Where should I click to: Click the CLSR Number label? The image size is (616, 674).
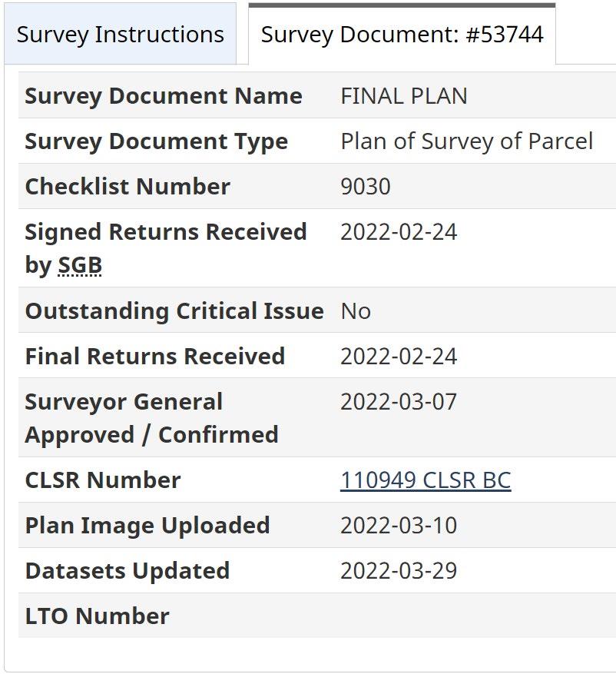[x=103, y=480]
